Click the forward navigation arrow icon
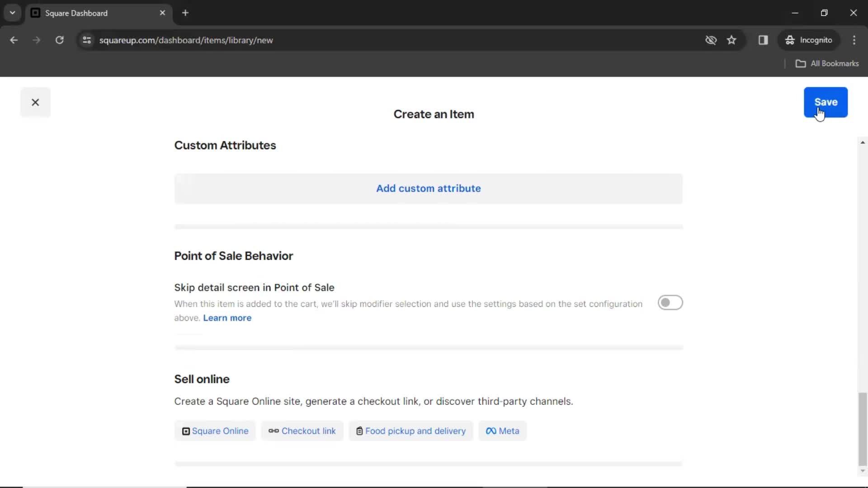The height and width of the screenshot is (488, 868). tap(36, 40)
